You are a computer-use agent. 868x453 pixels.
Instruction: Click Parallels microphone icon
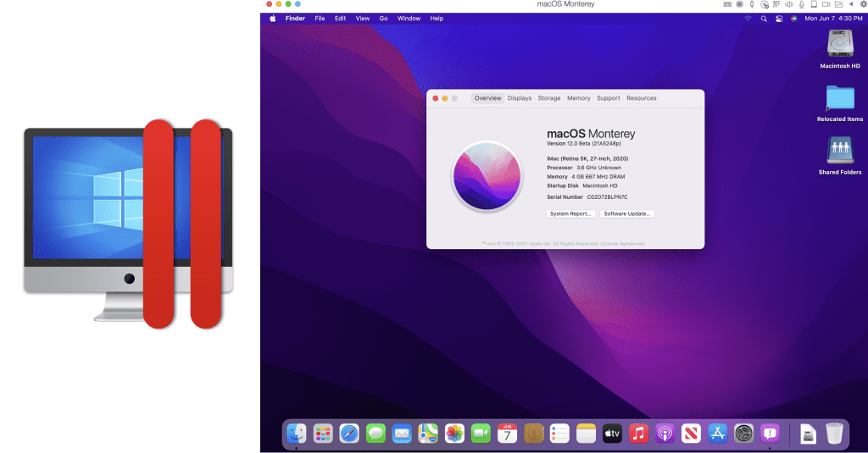tap(801, 4)
